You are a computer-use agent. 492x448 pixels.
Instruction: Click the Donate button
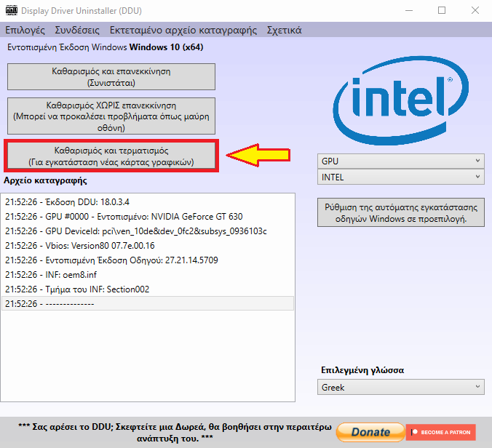click(370, 432)
